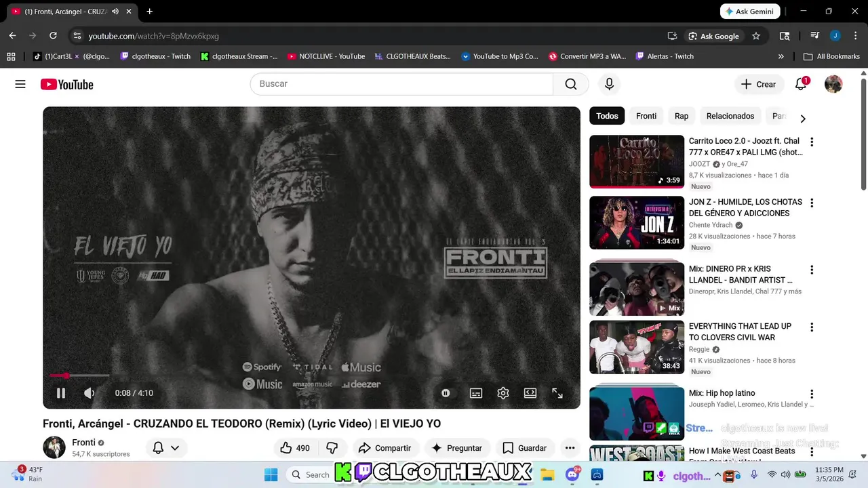Like the video (490 likes)

(x=295, y=448)
